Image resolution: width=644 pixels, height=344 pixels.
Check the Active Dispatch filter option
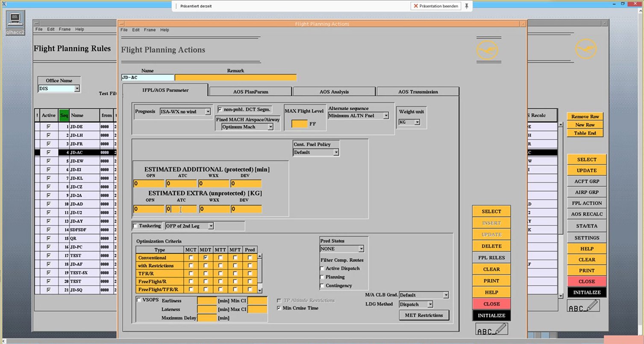coord(322,268)
